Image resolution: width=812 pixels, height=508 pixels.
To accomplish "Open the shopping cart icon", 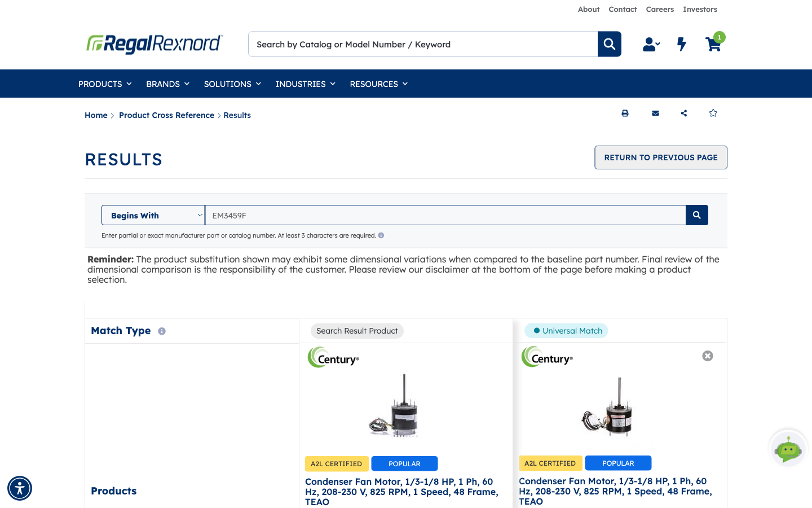I will (x=714, y=43).
